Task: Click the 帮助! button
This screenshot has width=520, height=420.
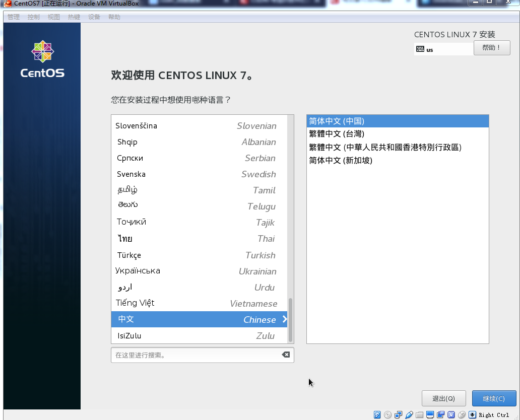Action: [491, 47]
